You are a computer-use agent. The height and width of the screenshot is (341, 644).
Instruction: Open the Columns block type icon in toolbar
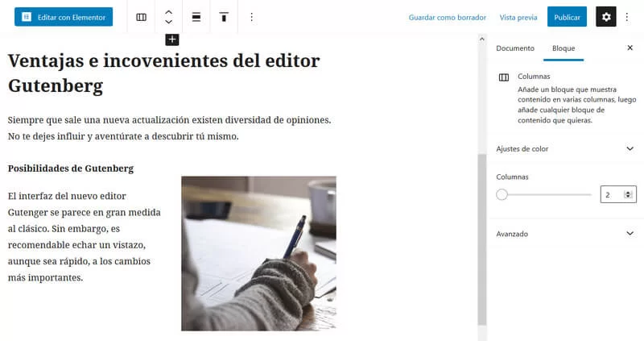click(x=142, y=17)
